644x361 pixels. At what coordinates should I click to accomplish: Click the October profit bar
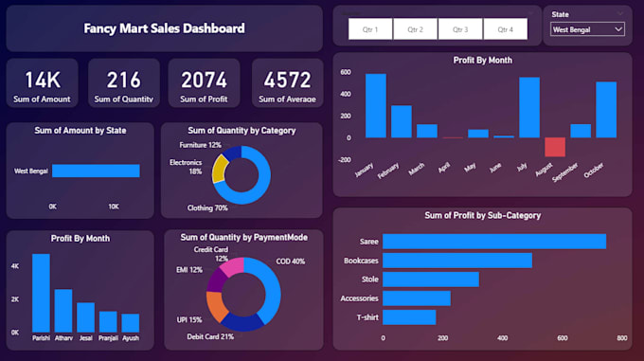tap(606, 110)
